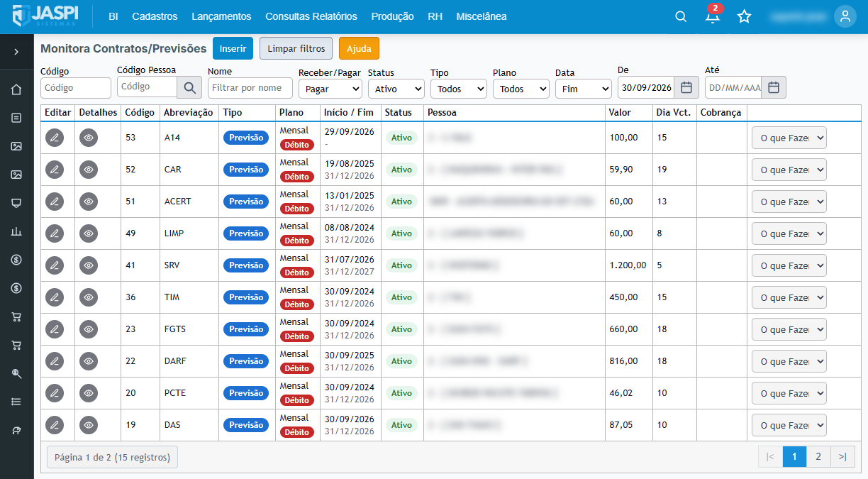Click the orange Ajuda button
Screen dimensions: 868x479
point(359,48)
